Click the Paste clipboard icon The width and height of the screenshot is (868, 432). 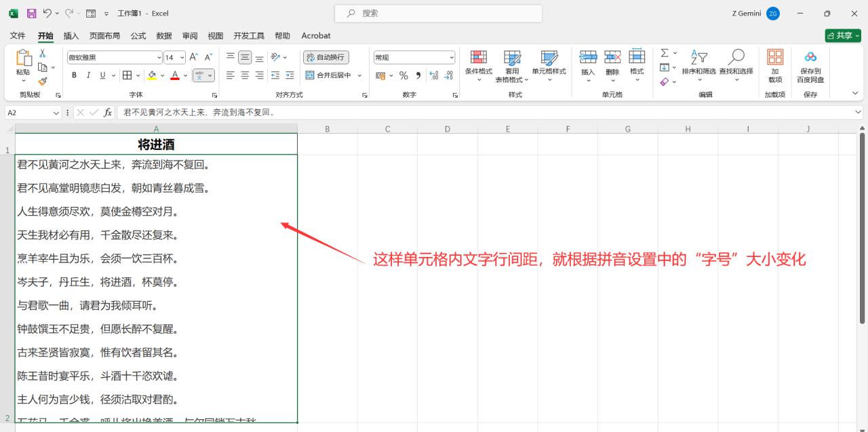point(23,59)
